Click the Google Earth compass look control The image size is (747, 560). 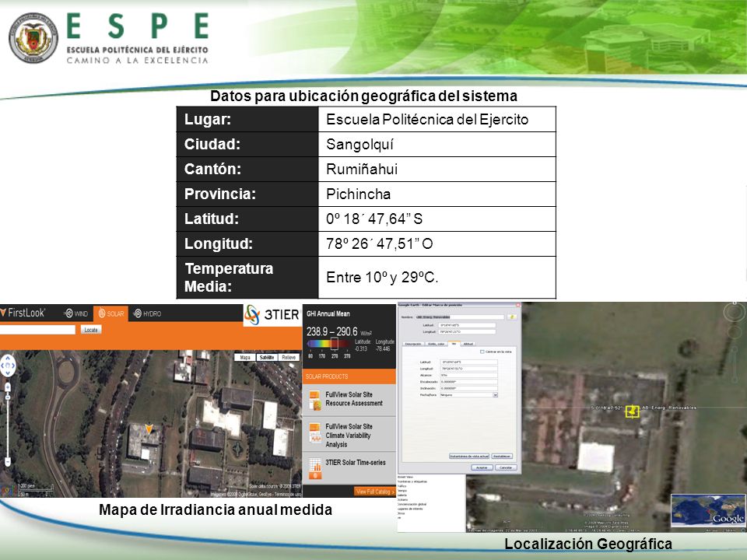tap(734, 313)
